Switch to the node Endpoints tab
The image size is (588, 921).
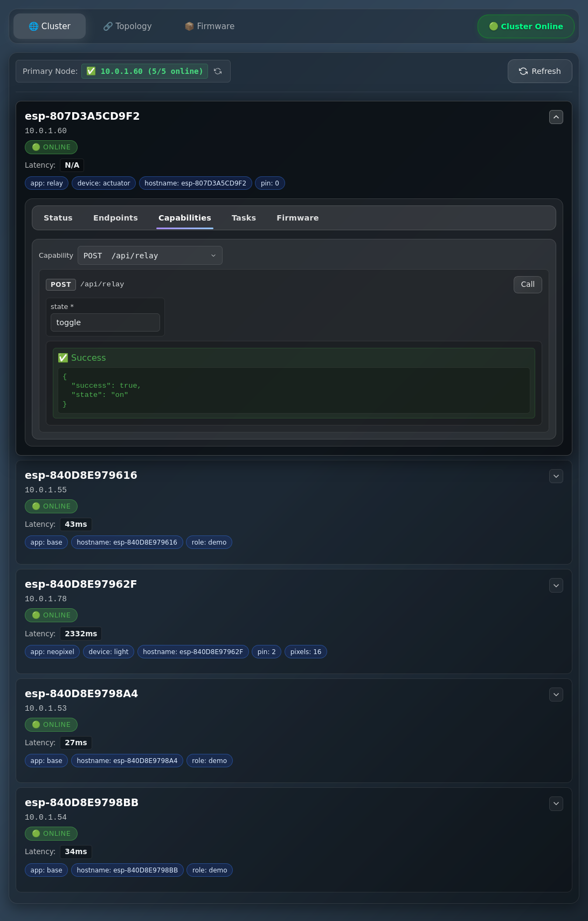coord(115,218)
